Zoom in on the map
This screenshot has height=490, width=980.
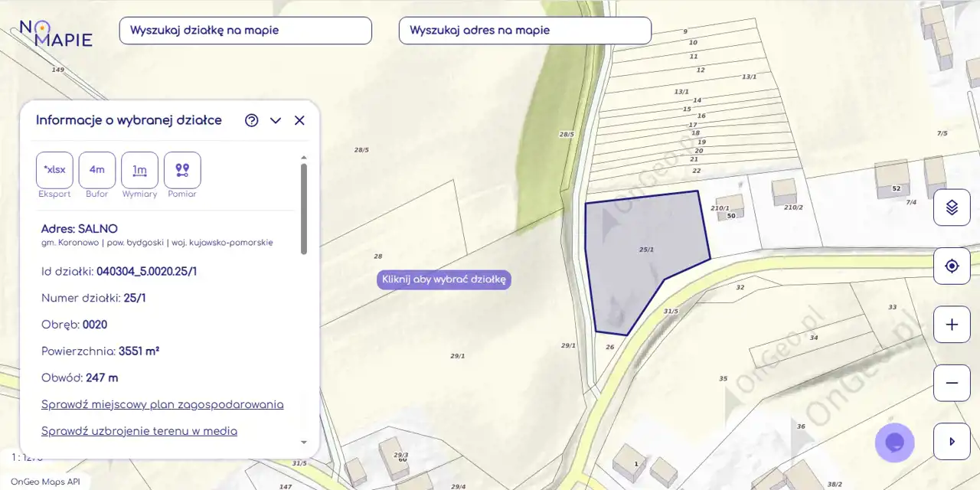[x=952, y=325]
